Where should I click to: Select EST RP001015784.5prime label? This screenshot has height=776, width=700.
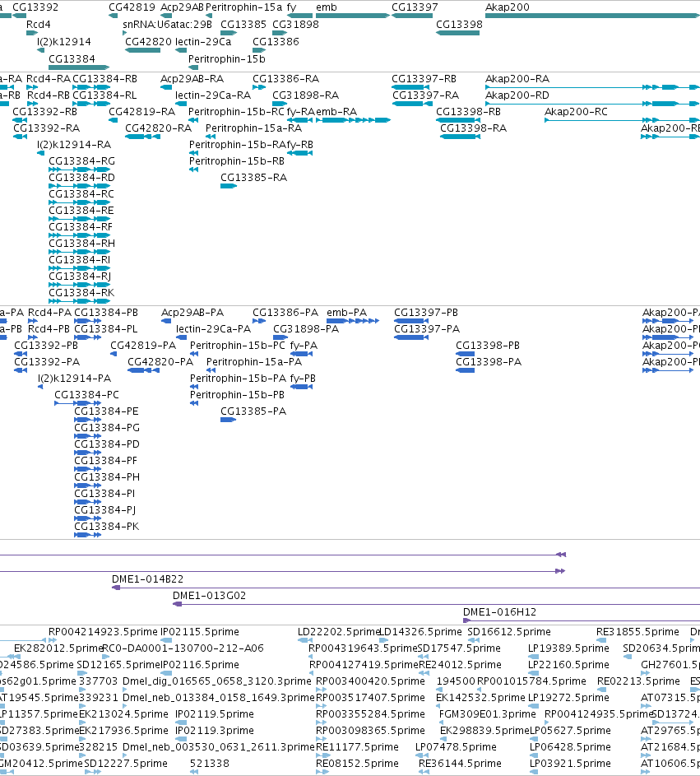point(532,681)
